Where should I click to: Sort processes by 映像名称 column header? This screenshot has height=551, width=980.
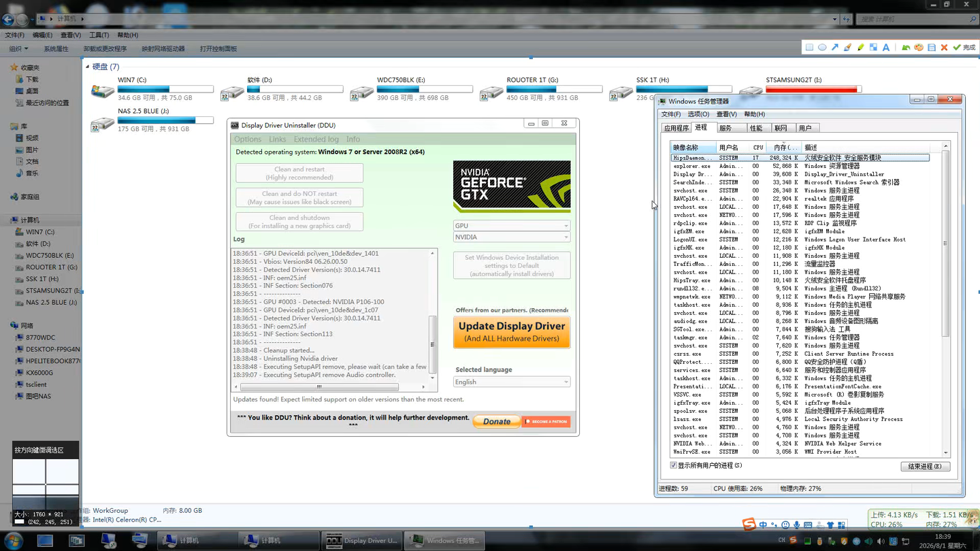693,148
